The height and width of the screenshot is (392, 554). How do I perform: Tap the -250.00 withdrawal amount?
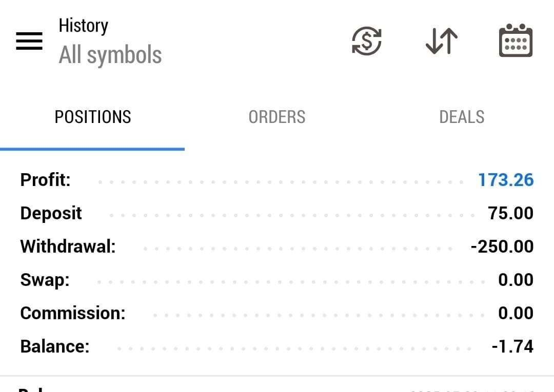click(x=502, y=246)
